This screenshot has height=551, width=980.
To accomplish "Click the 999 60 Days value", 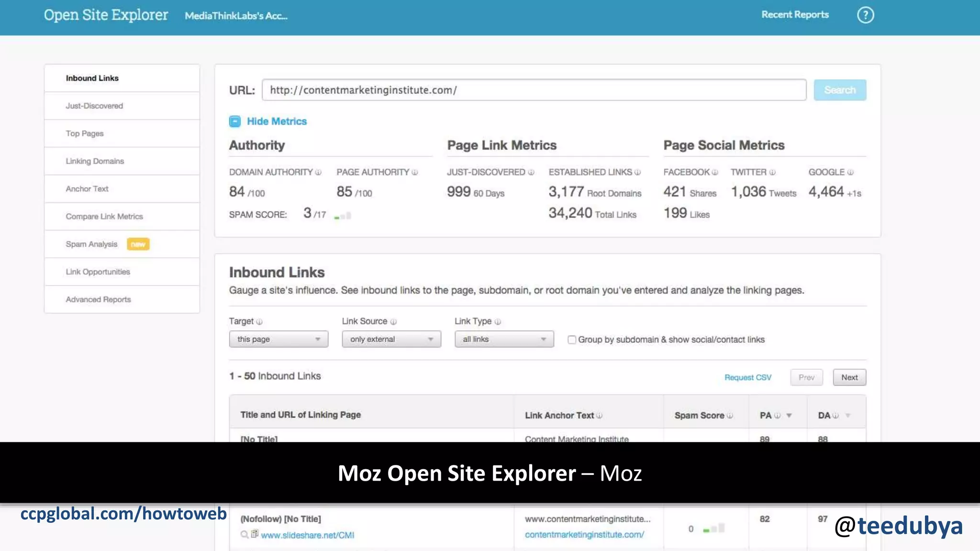I will click(x=476, y=192).
